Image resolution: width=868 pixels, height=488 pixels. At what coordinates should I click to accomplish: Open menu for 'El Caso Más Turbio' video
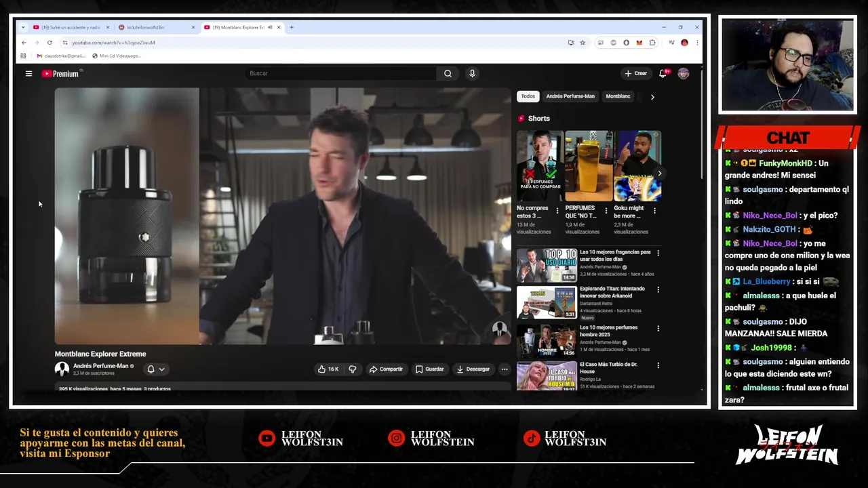point(658,365)
